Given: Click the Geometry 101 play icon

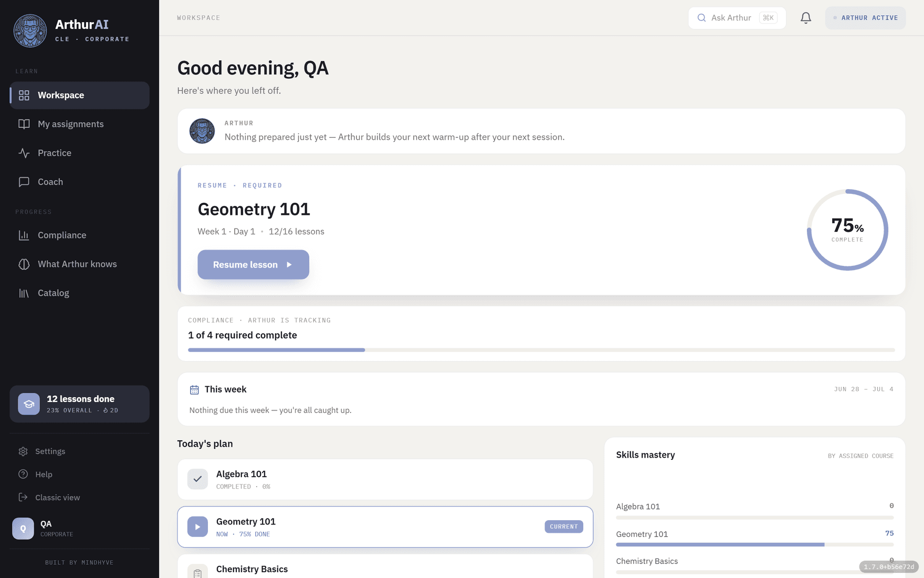Looking at the screenshot, I should point(197,527).
